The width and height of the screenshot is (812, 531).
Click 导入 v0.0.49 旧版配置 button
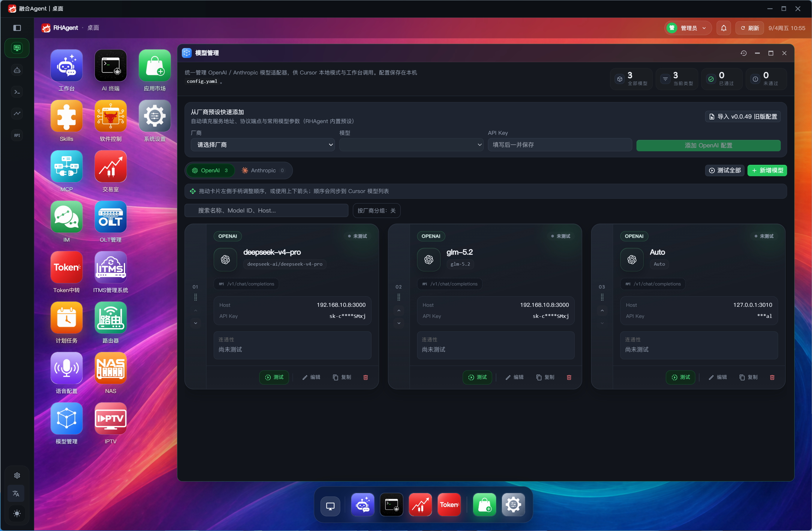click(x=743, y=117)
